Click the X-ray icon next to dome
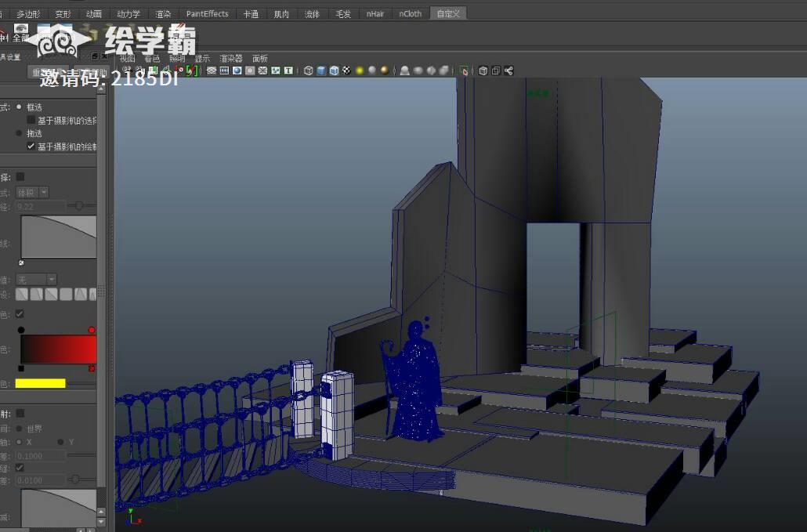 coord(418,71)
